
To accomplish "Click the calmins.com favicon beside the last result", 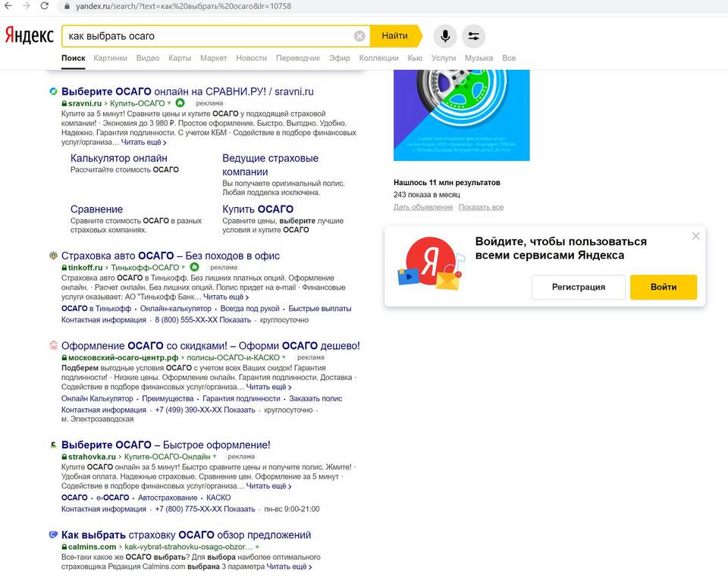I will 53,535.
